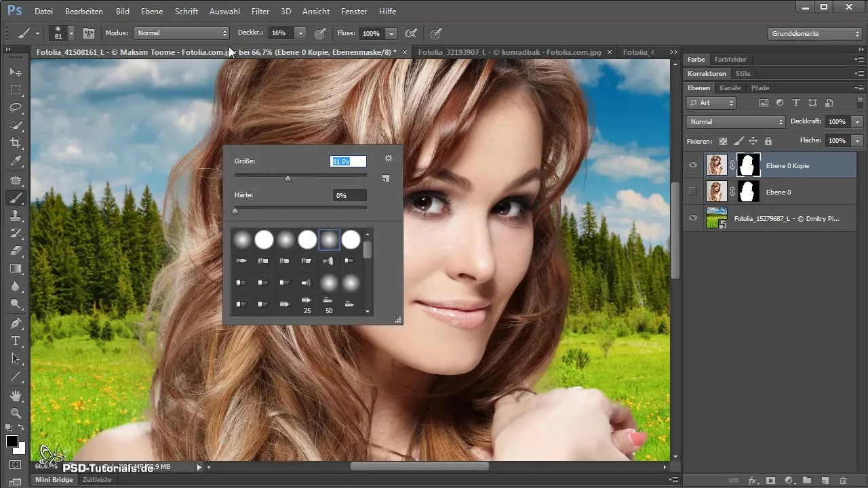The width and height of the screenshot is (868, 488).
Task: Click the foreground color swatch
Action: 12,441
